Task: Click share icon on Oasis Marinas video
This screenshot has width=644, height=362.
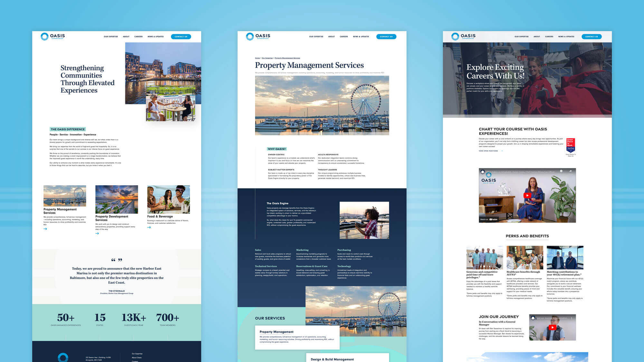Action: tap(570, 171)
